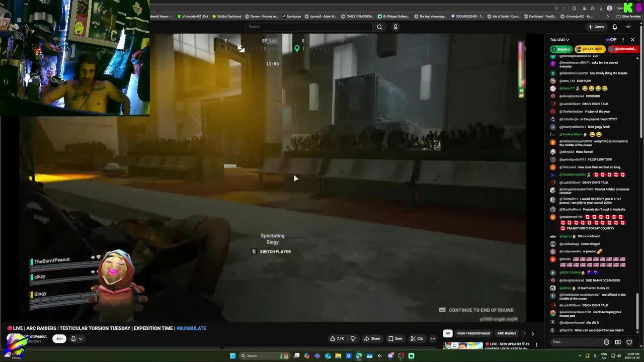Open chat Super Chat purchase icon
Viewport: 644px width, 362px height.
click(618, 342)
